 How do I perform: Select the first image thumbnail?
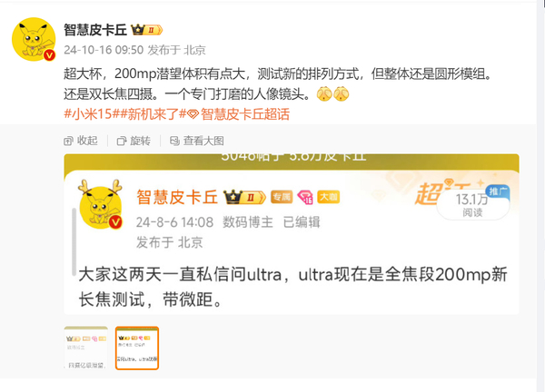[x=86, y=348]
